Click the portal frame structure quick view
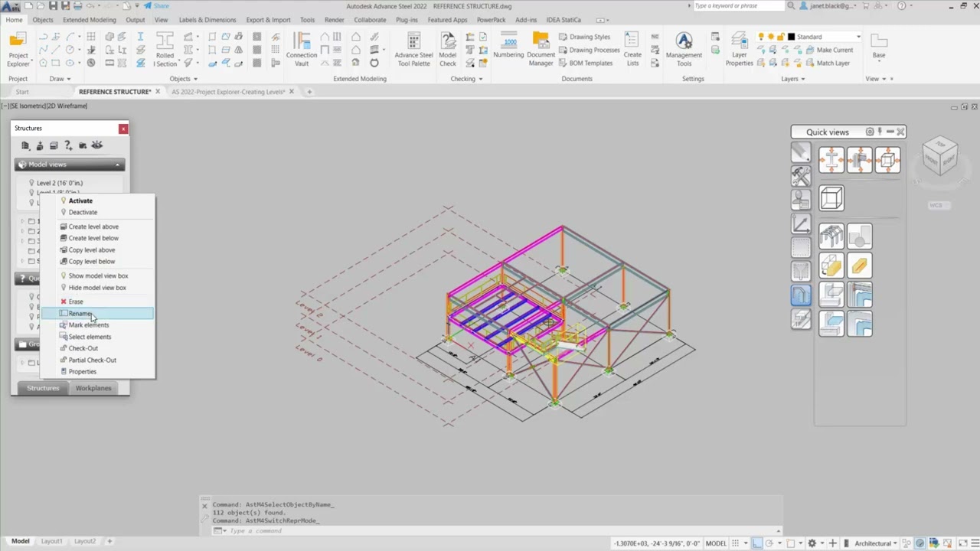The height and width of the screenshot is (551, 980). click(831, 236)
